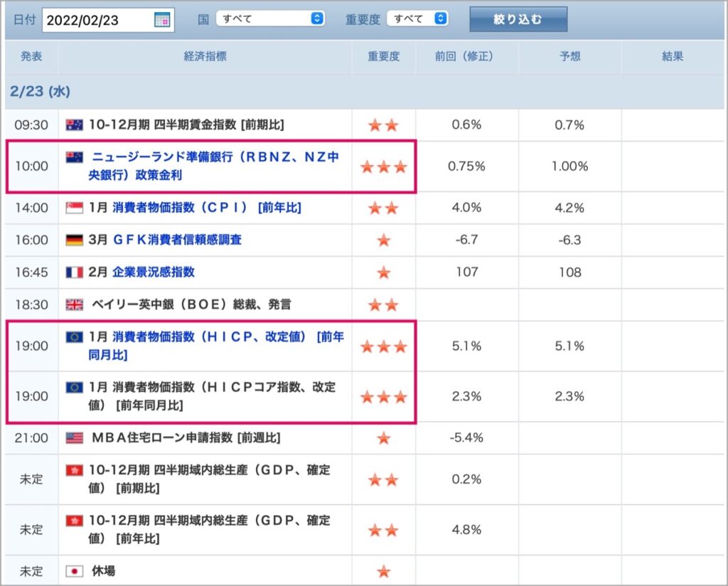Click the New Zealand flag at 10:00
Viewport: 728px width, 586px height.
pos(74,157)
